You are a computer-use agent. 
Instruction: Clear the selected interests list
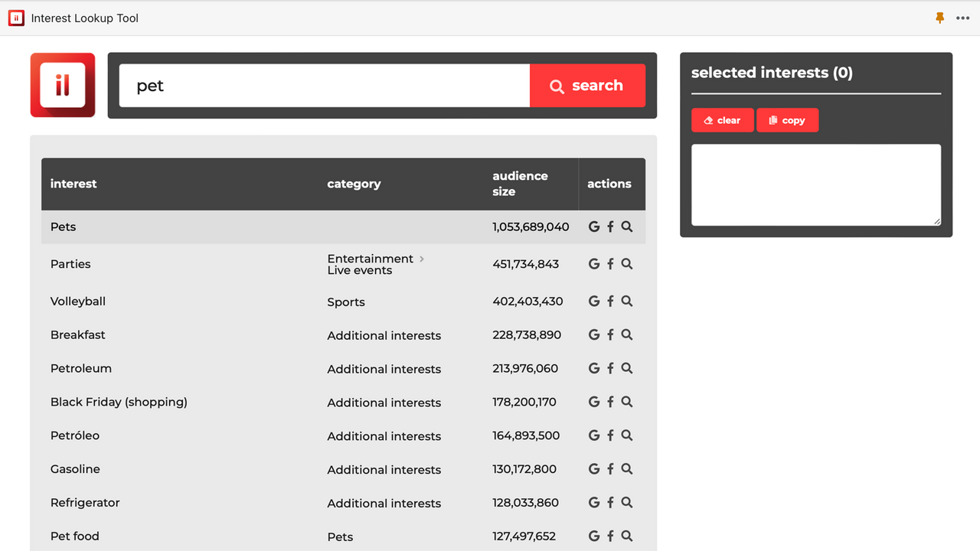coord(722,120)
